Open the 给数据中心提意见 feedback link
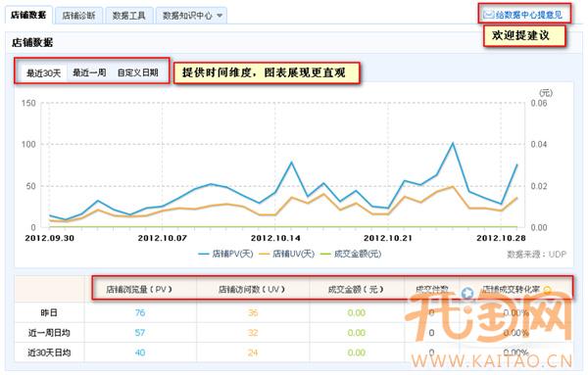This screenshot has width=588, height=375. pyautogui.click(x=529, y=15)
